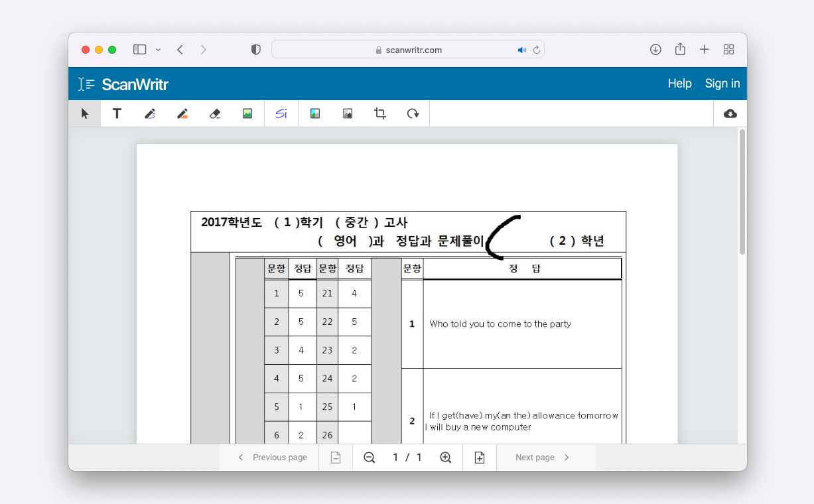Screen dimensions: 814x504
Task: Go back in Safari history
Action: [x=180, y=50]
